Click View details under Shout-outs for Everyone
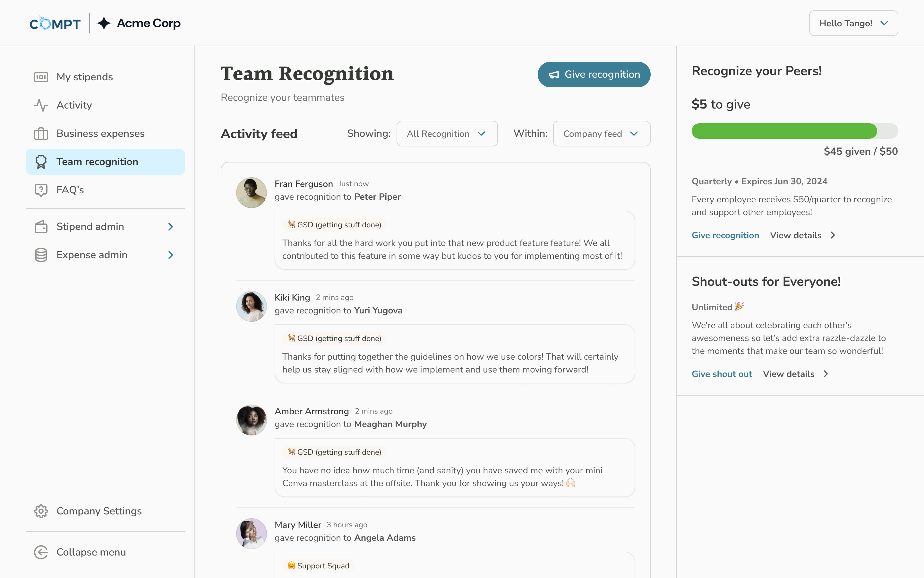Image resolution: width=924 pixels, height=578 pixels. 789,374
